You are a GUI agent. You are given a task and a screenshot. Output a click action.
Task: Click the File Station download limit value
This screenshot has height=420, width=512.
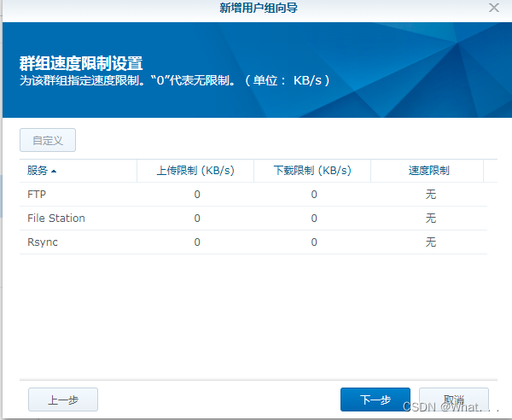click(314, 219)
